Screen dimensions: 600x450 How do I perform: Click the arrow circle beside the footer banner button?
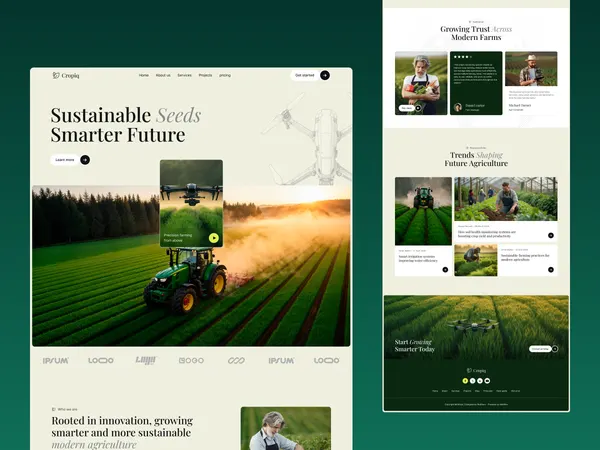coord(555,349)
